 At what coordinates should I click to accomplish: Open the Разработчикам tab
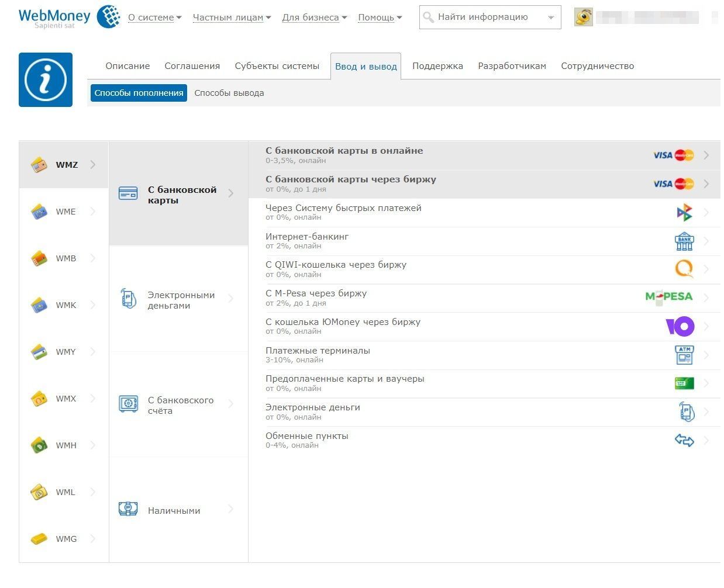pyautogui.click(x=512, y=66)
